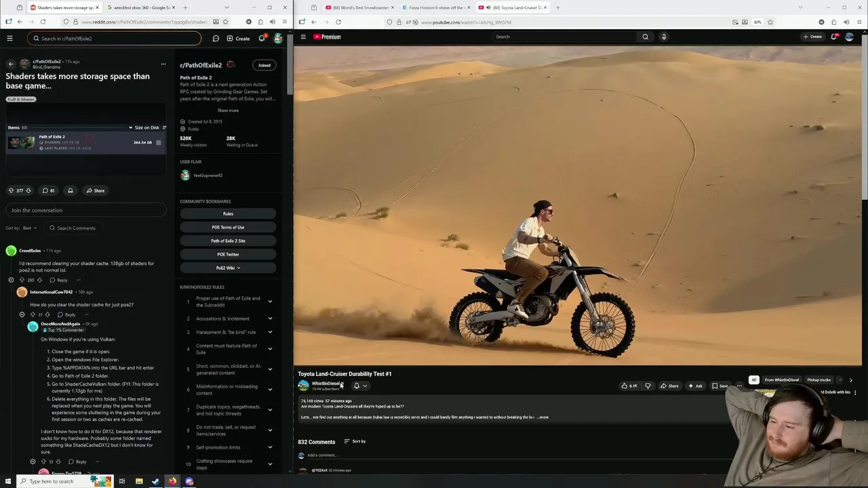
Task: Switch to Shaders takes more storage tab
Action: tap(64, 7)
